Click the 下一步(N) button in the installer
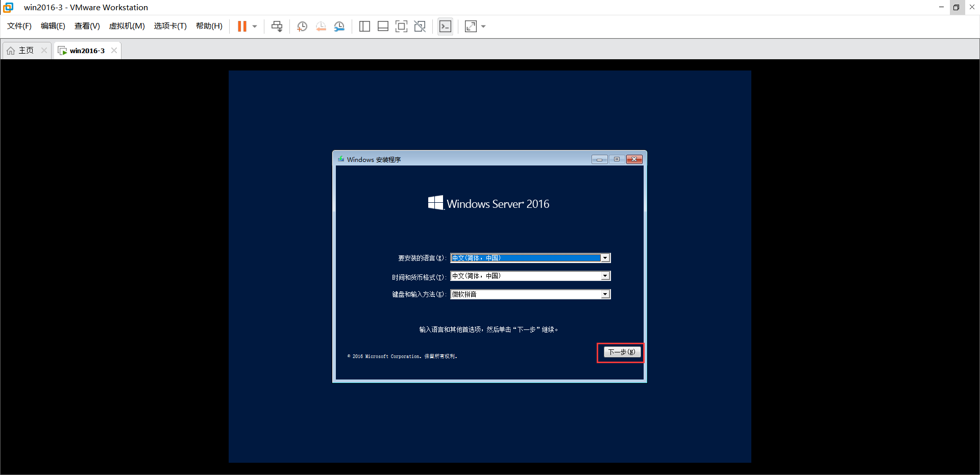The width and height of the screenshot is (980, 475). click(620, 352)
